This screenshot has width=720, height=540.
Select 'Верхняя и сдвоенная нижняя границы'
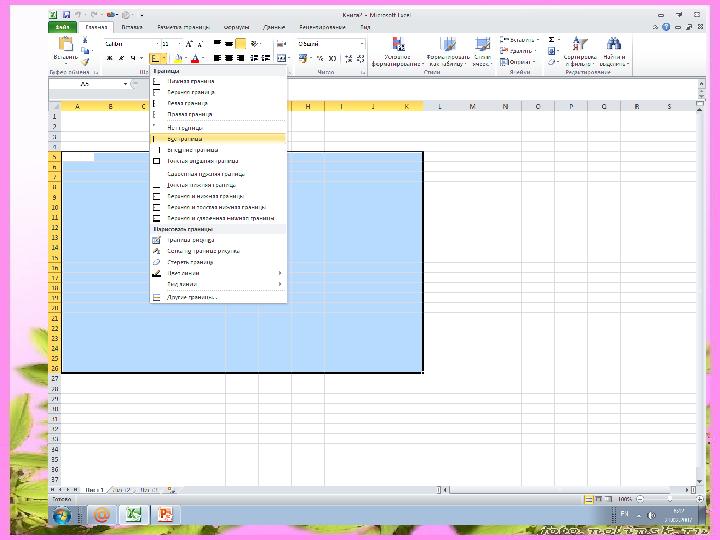pyautogui.click(x=218, y=218)
